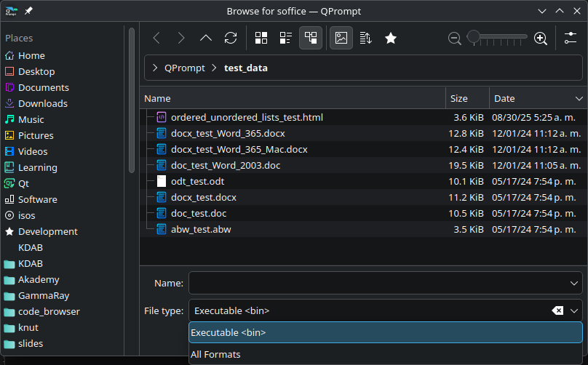Click the zoom in magnifier icon
The image size is (588, 365).
[x=541, y=39]
